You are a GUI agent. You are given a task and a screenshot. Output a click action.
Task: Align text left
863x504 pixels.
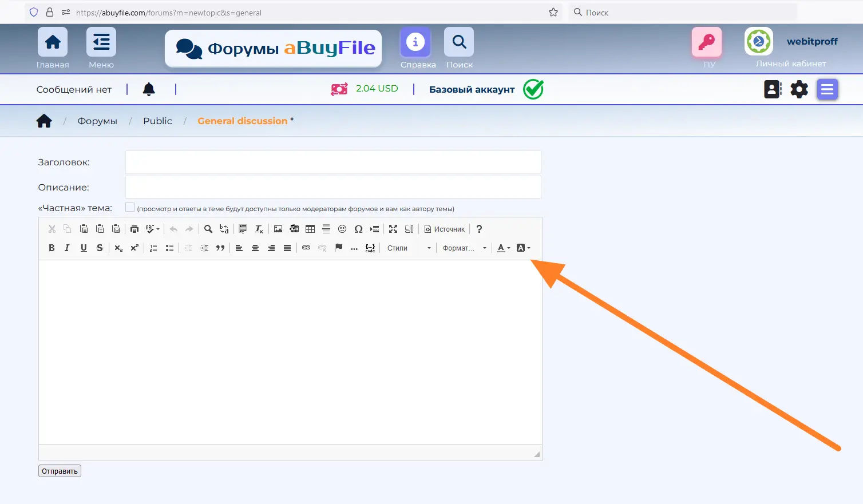click(239, 248)
